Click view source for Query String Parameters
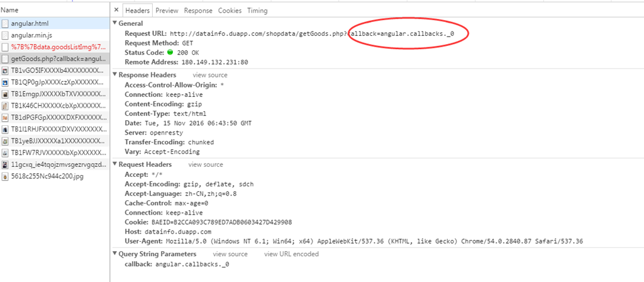The height and width of the screenshot is (282, 644). 230,254
